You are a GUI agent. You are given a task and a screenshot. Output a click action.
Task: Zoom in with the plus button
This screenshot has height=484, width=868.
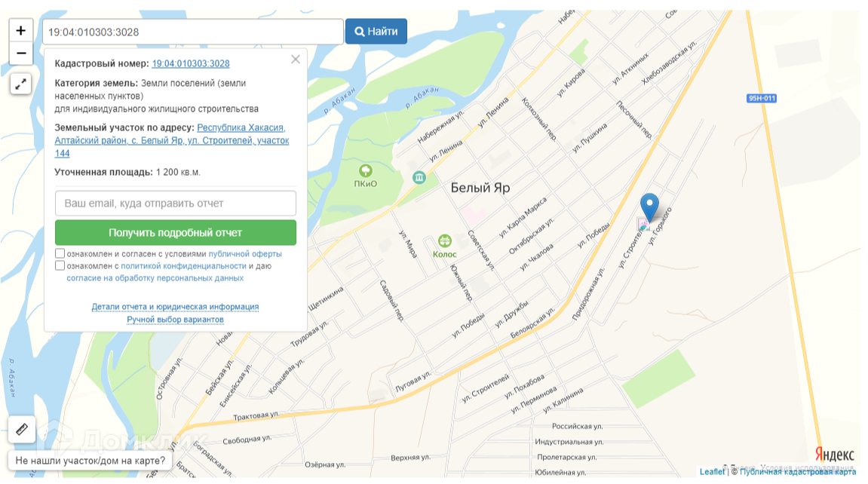21,30
